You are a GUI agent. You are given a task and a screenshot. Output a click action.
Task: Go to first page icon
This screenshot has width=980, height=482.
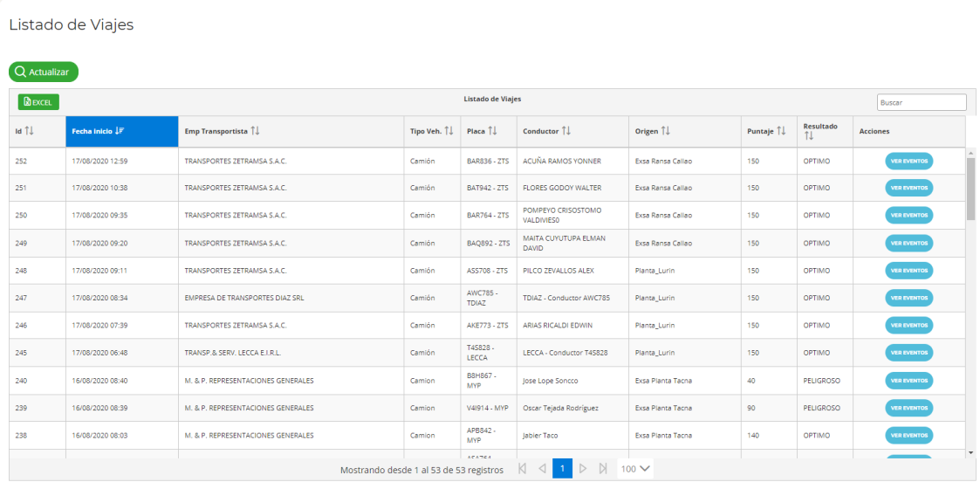523,468
